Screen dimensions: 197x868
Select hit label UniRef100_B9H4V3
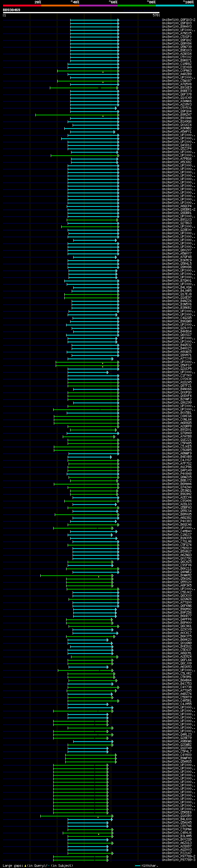[177, 26]
